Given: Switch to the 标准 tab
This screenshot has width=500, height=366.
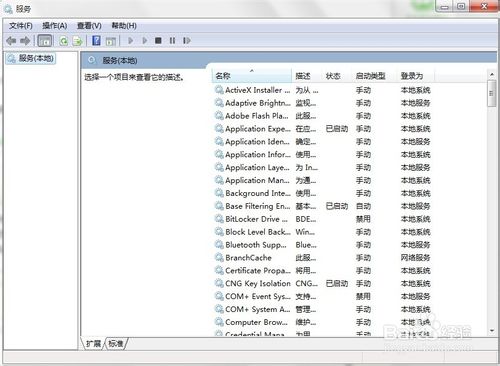Looking at the screenshot, I should [x=116, y=343].
